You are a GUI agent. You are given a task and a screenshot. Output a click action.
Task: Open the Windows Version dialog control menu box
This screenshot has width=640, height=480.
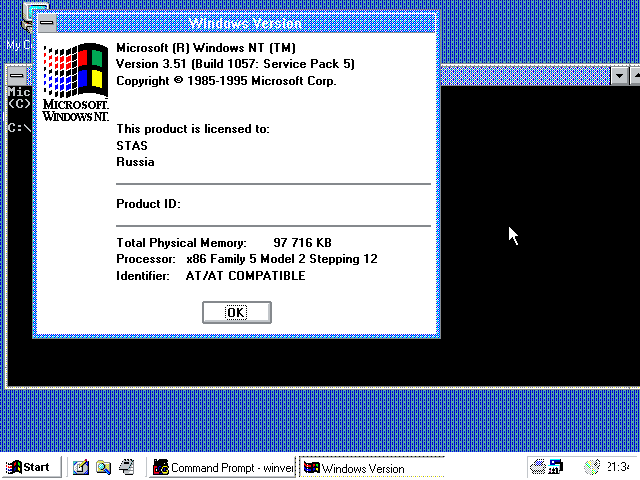coord(46,22)
